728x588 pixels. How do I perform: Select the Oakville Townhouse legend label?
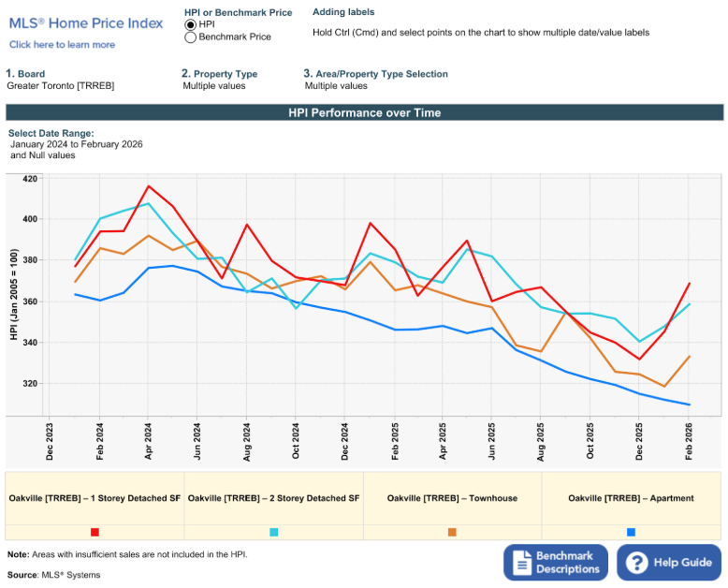pos(452,498)
